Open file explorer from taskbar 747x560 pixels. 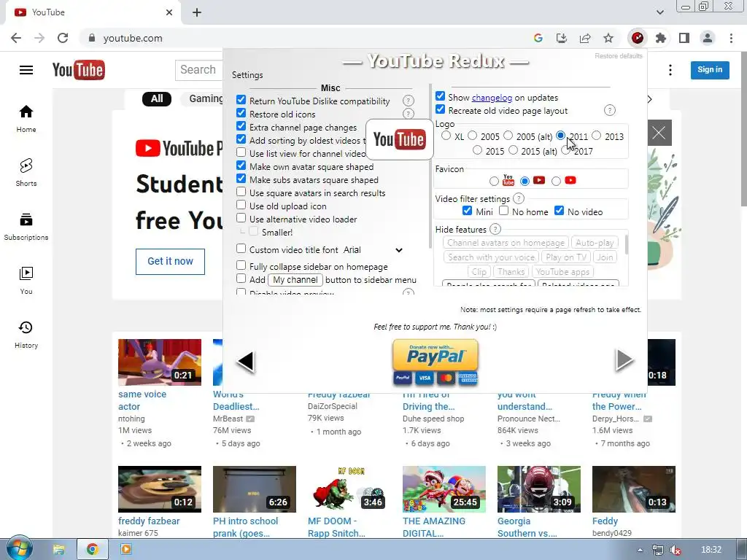click(58, 550)
